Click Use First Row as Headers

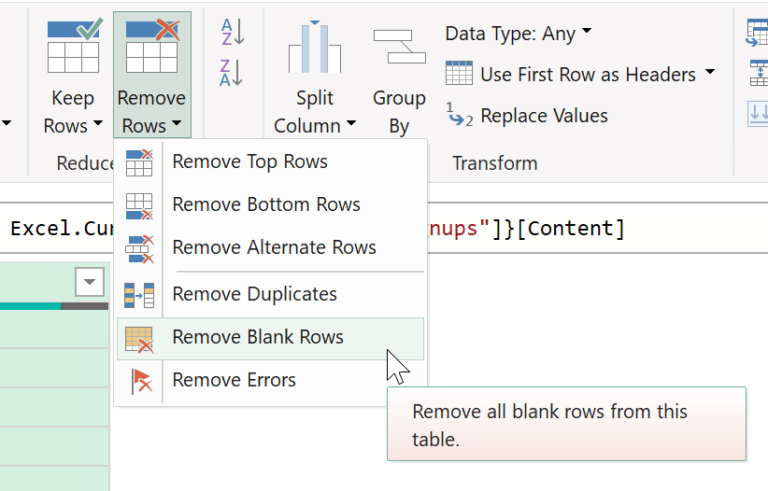[588, 74]
